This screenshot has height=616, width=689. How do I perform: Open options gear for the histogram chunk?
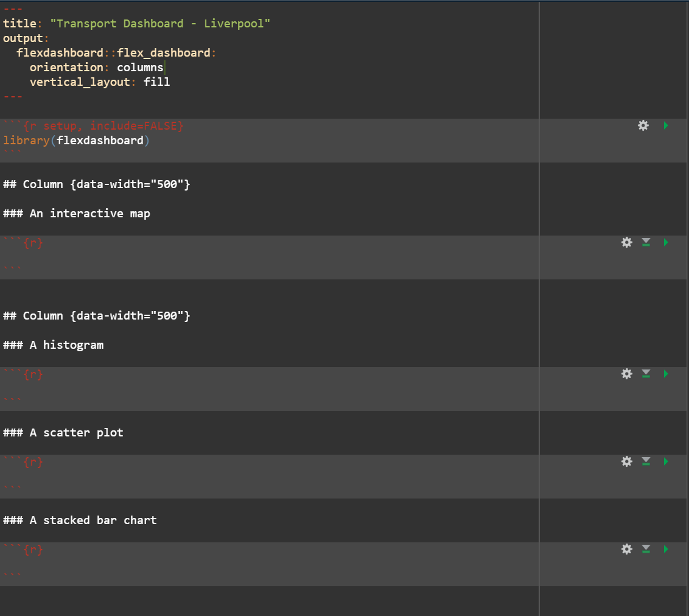click(626, 374)
